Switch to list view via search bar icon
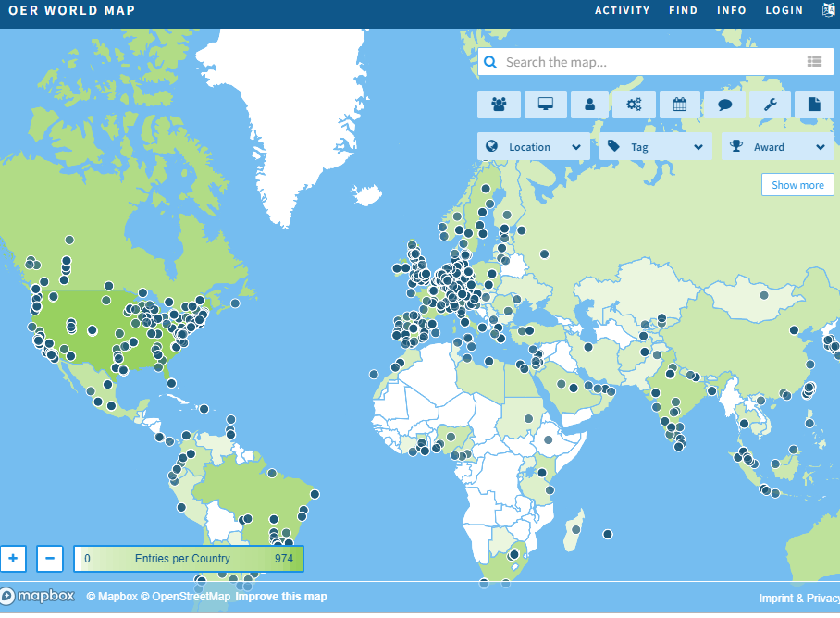This screenshot has width=840, height=618. 814,62
